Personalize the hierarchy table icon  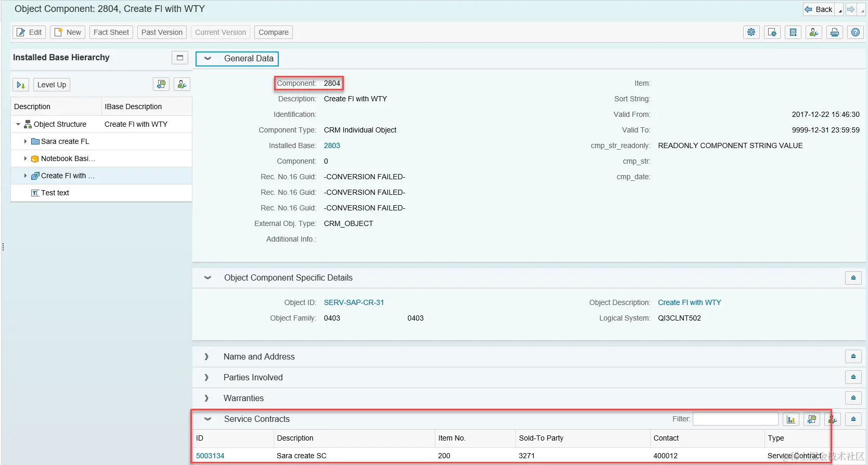point(182,84)
